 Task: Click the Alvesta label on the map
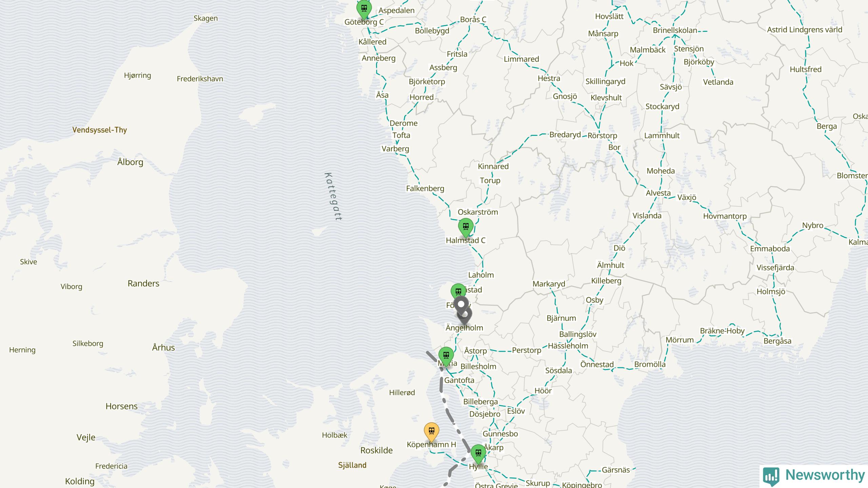click(658, 193)
